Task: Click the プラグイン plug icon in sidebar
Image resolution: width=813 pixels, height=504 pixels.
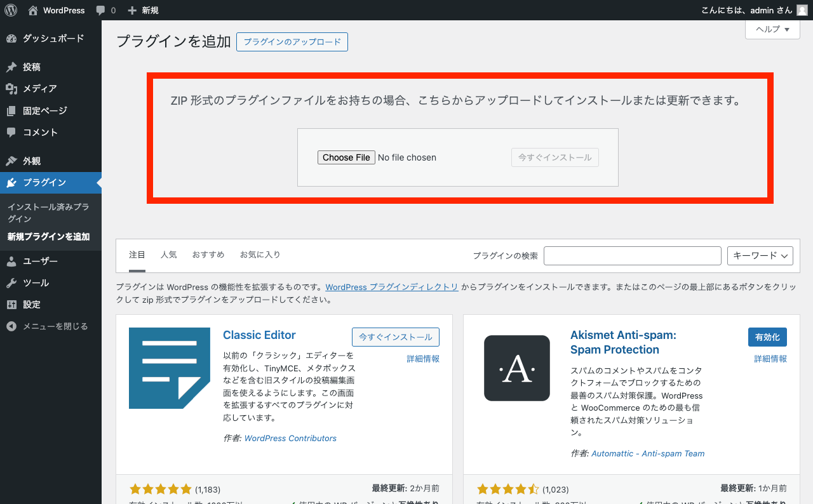Action: click(x=11, y=183)
